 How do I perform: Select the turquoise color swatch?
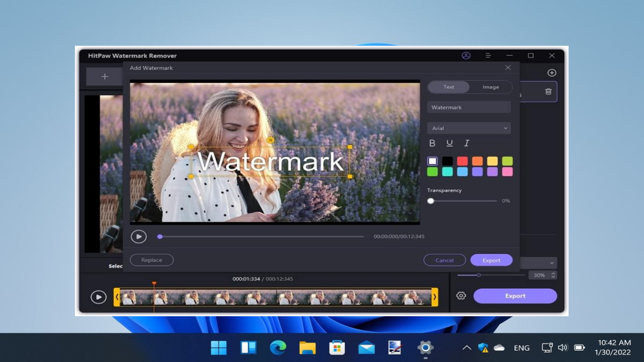[447, 171]
